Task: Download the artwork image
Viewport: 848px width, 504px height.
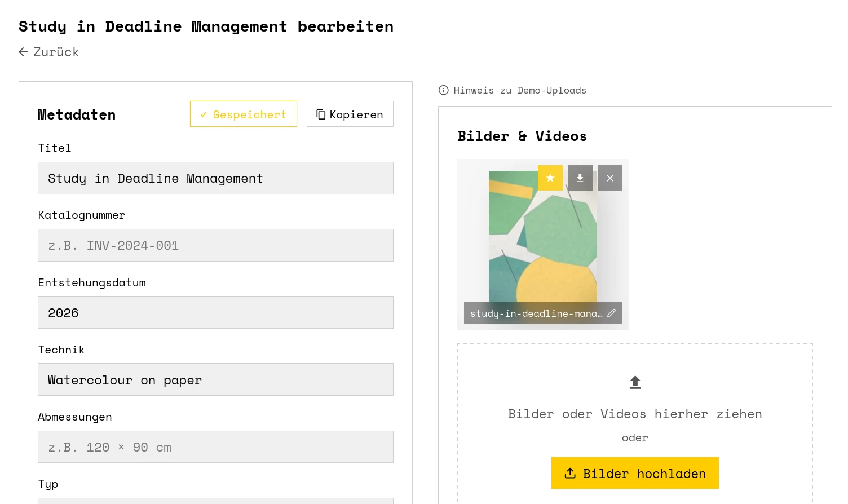Action: click(x=580, y=178)
